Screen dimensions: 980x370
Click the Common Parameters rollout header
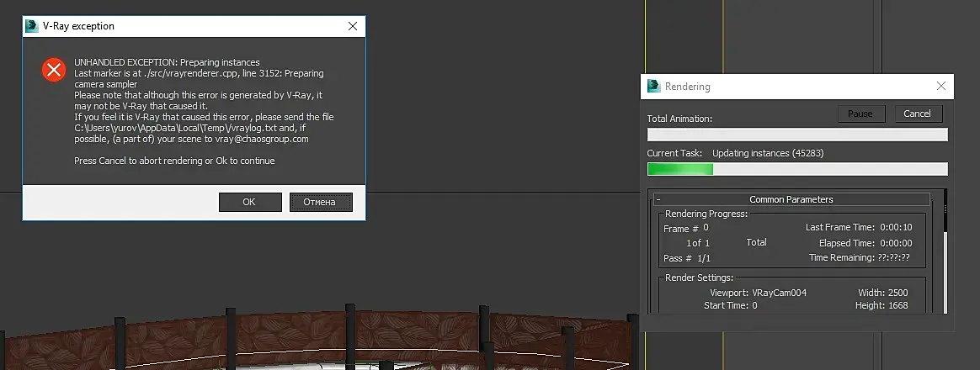(x=791, y=199)
